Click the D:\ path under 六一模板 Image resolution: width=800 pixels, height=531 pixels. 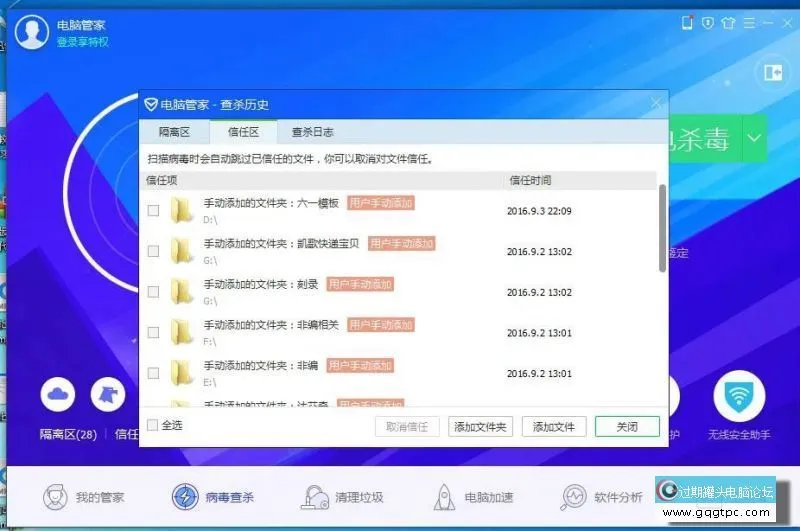pos(210,220)
